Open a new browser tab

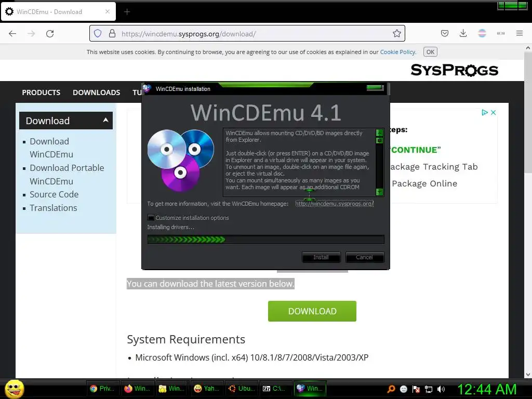coord(127,12)
